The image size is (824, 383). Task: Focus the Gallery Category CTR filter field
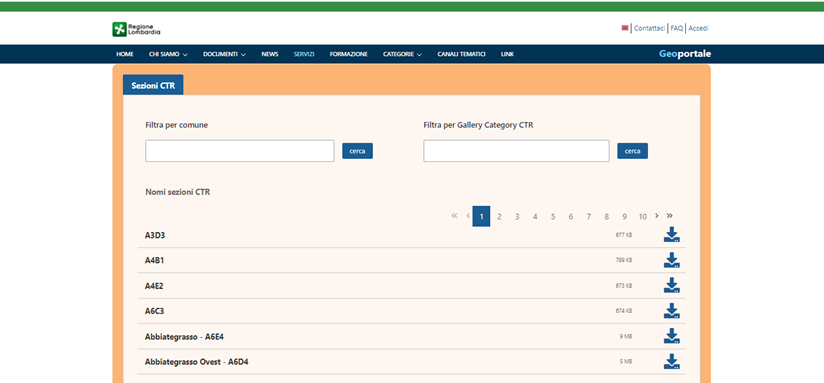pos(516,151)
